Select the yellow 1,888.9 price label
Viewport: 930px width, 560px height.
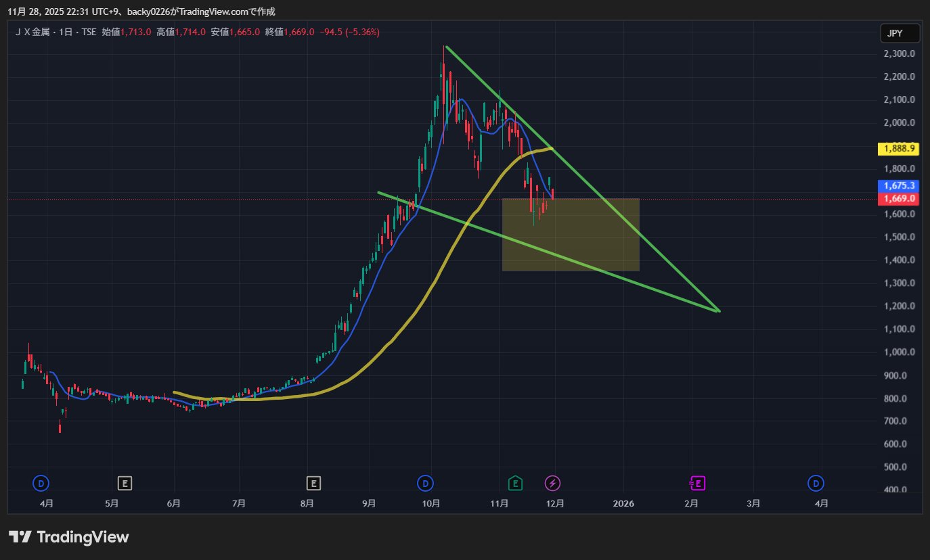(x=899, y=148)
